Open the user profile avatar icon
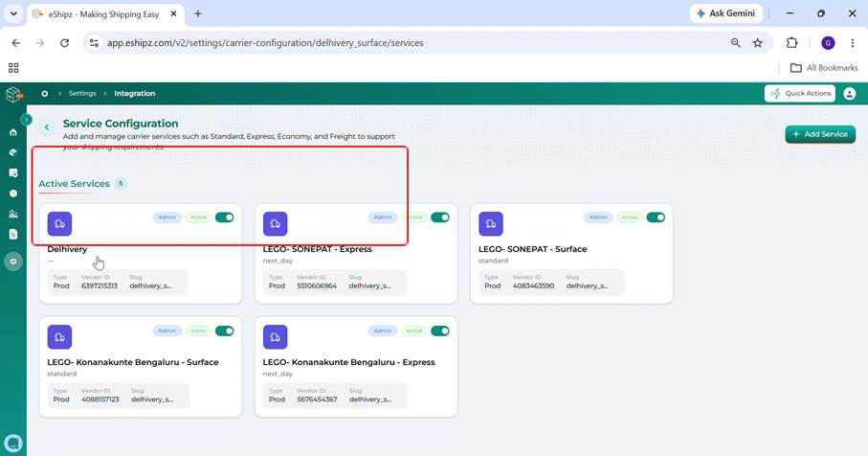The width and height of the screenshot is (868, 456). pyautogui.click(x=849, y=94)
